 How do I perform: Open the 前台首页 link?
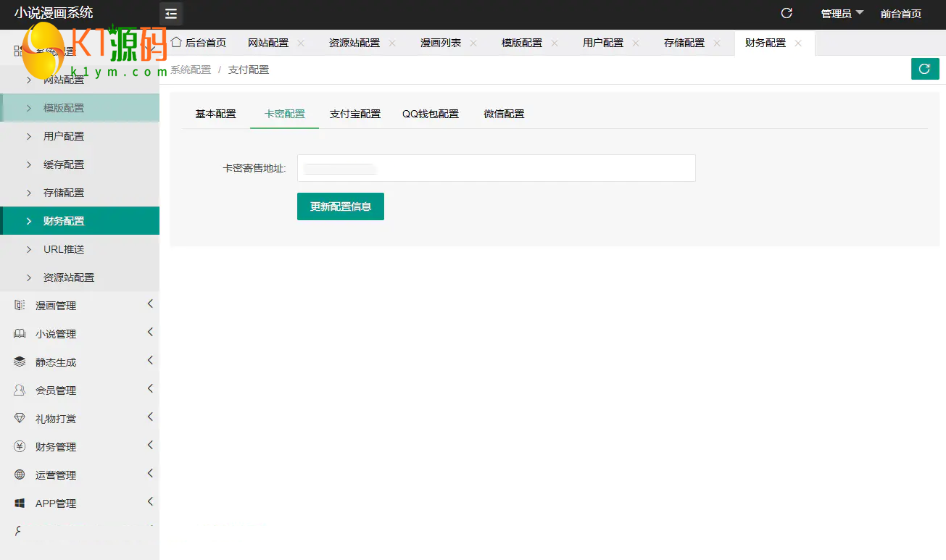[901, 14]
